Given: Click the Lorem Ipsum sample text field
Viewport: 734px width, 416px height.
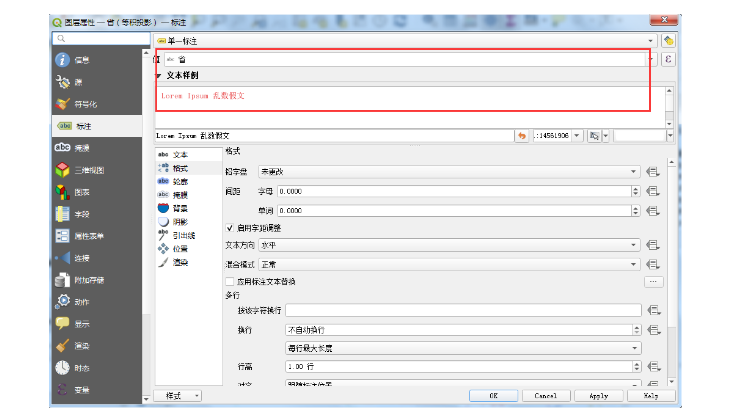Looking at the screenshot, I should [335, 136].
